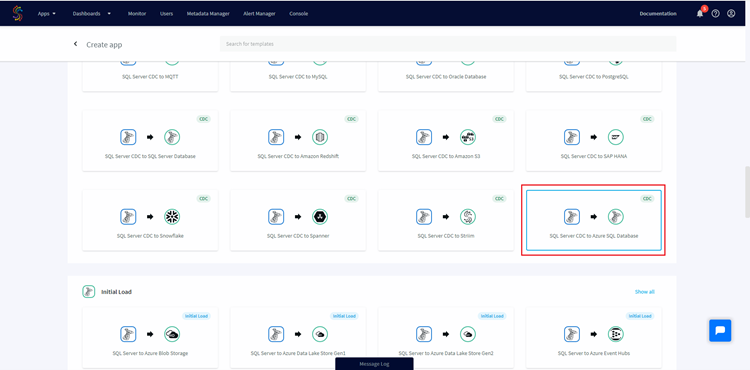Select SQL Server CDC to MQTT label
This screenshot has height=370, width=750.
pyautogui.click(x=150, y=76)
